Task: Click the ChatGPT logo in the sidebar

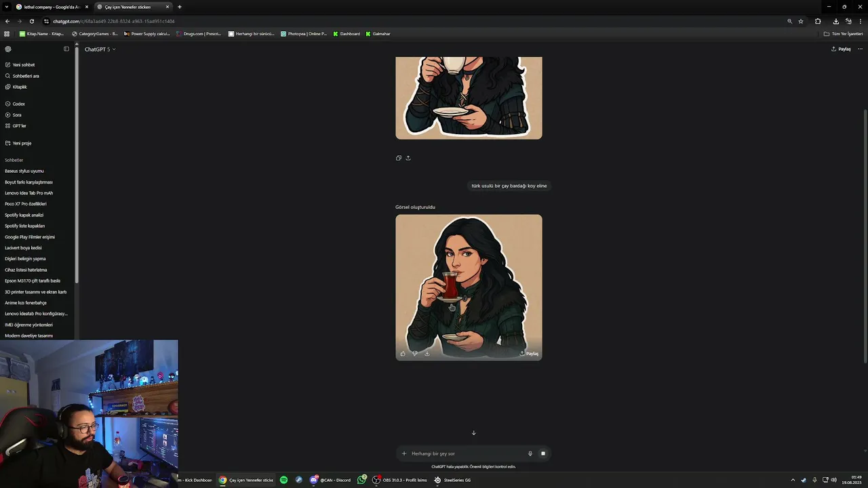Action: (x=8, y=49)
